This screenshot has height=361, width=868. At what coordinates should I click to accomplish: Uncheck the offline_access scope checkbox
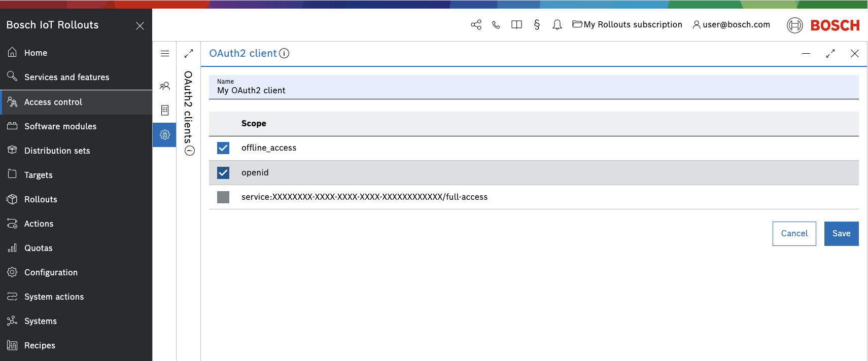point(223,148)
